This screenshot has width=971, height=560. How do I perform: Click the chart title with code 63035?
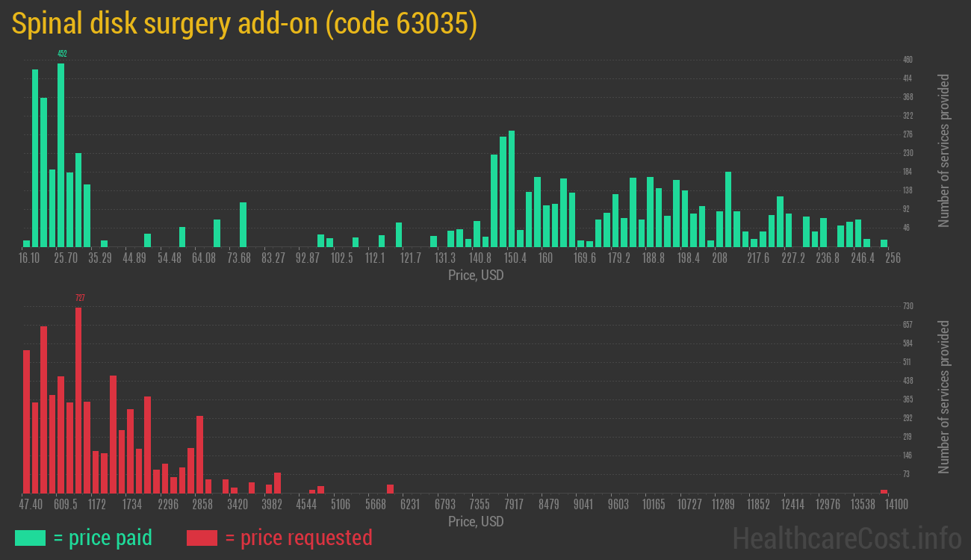tap(244, 24)
